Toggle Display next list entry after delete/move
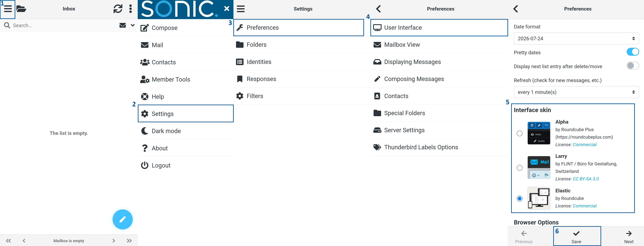Screen dimensions: 644x246 [x=633, y=66]
